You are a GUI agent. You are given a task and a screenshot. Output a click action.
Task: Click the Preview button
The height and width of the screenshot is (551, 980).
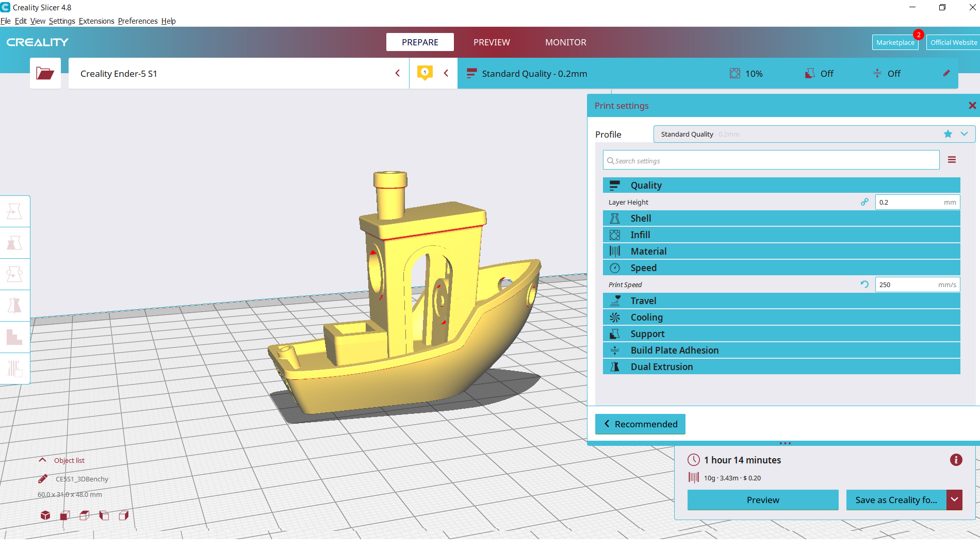[763, 499]
